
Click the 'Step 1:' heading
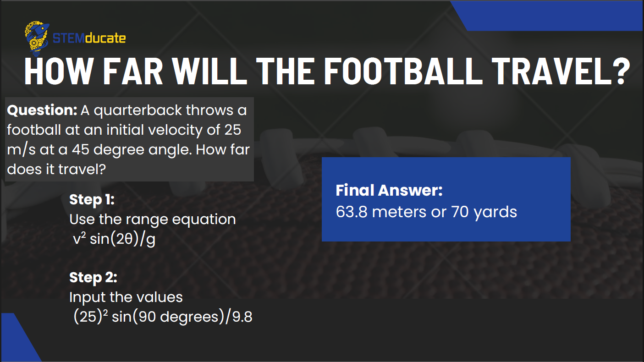click(x=92, y=200)
